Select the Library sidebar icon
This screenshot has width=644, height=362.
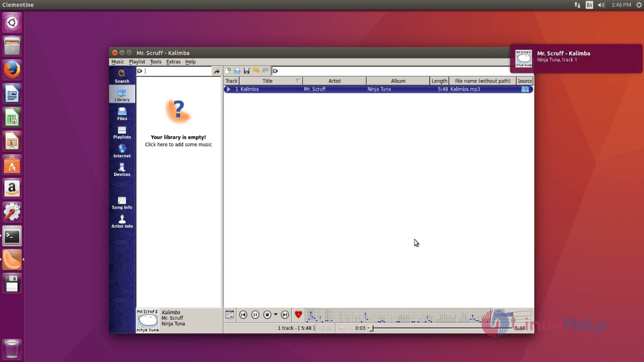pyautogui.click(x=122, y=94)
